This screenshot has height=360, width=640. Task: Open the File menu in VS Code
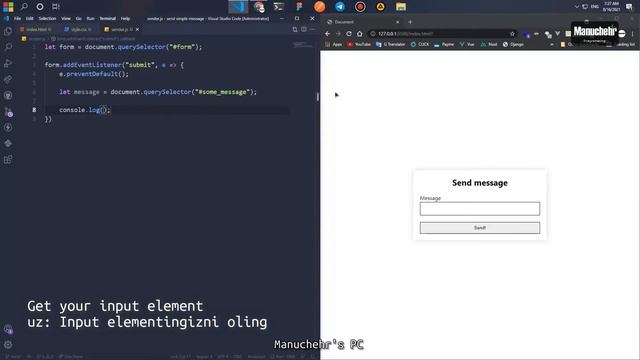pos(17,18)
